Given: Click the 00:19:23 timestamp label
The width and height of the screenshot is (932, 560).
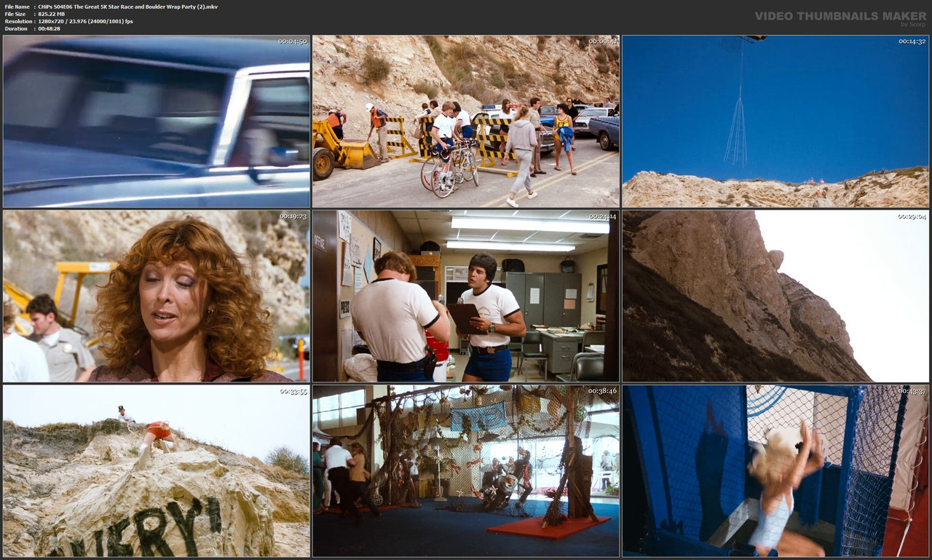Looking at the screenshot, I should pyautogui.click(x=293, y=216).
